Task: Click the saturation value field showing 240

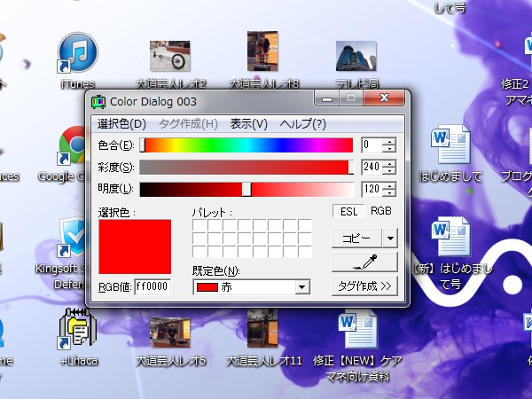Action: click(372, 167)
